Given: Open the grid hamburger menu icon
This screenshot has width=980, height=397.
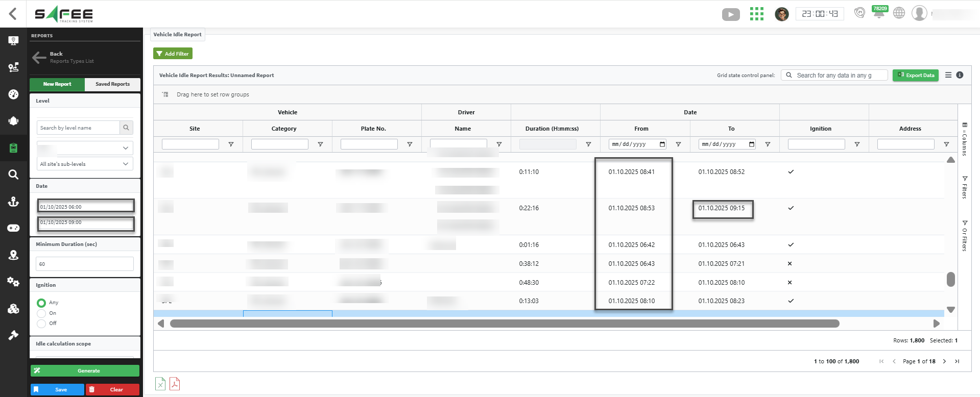Looking at the screenshot, I should 948,75.
